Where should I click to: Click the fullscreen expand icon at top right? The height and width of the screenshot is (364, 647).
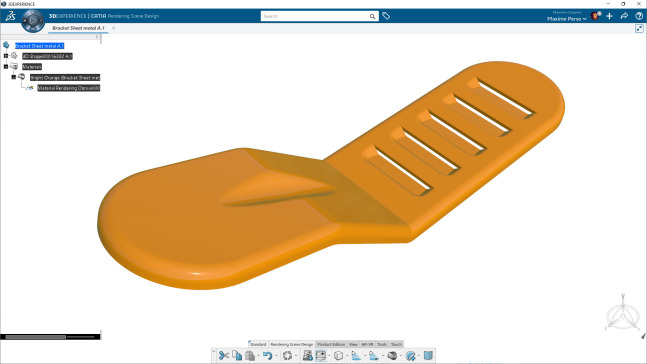pos(639,28)
